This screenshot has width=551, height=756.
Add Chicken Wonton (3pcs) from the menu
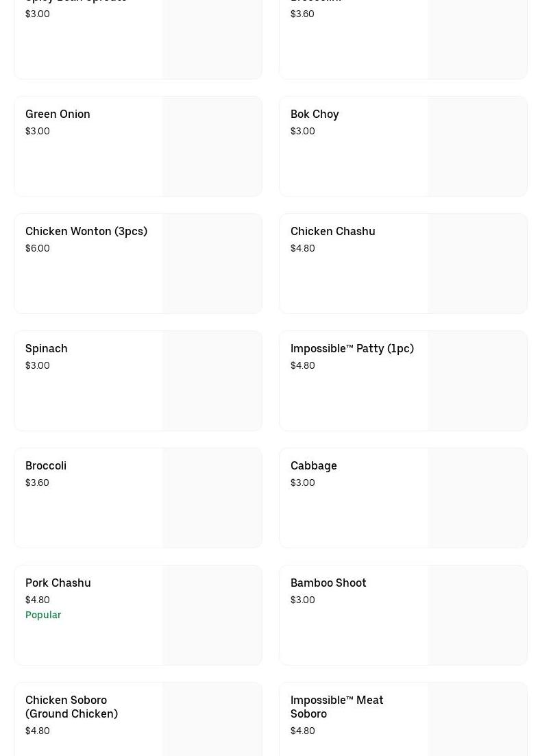click(x=86, y=231)
